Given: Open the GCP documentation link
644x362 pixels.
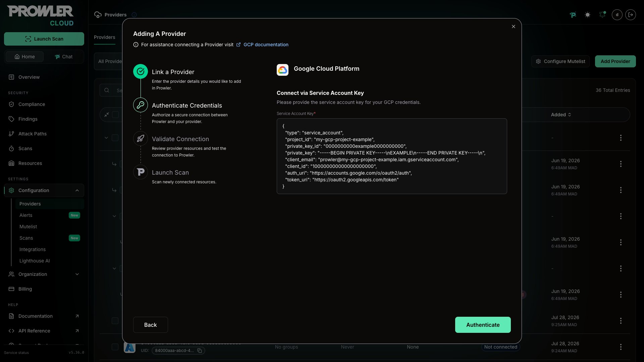Looking at the screenshot, I should pyautogui.click(x=266, y=45).
